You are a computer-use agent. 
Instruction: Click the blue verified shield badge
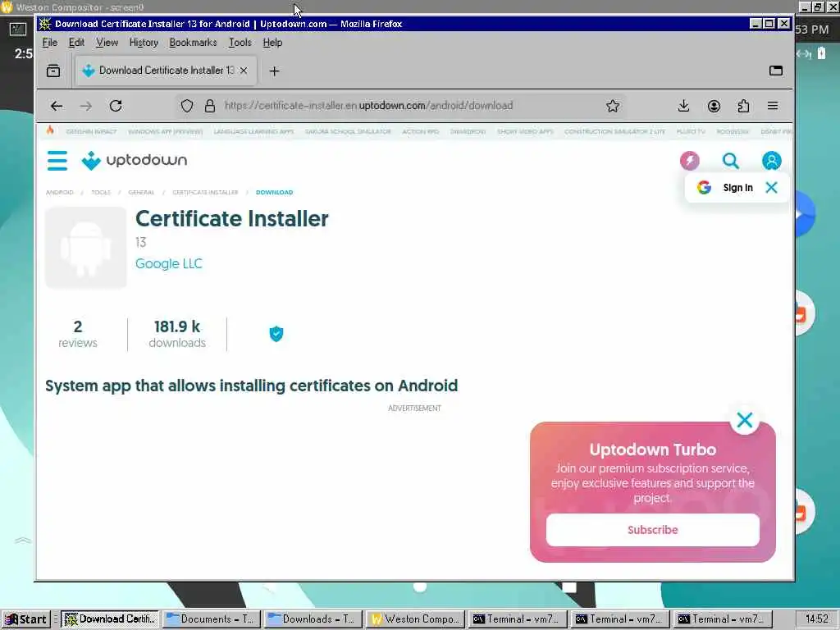tap(276, 334)
